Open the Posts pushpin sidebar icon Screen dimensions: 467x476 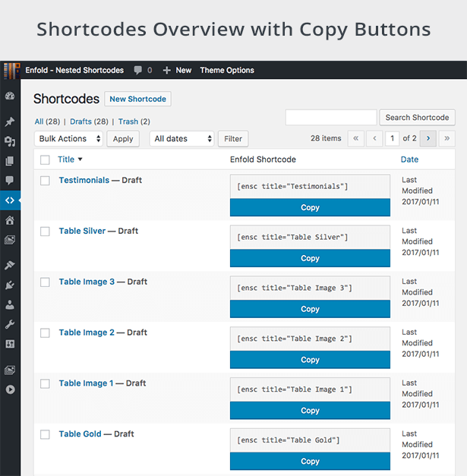(10, 121)
